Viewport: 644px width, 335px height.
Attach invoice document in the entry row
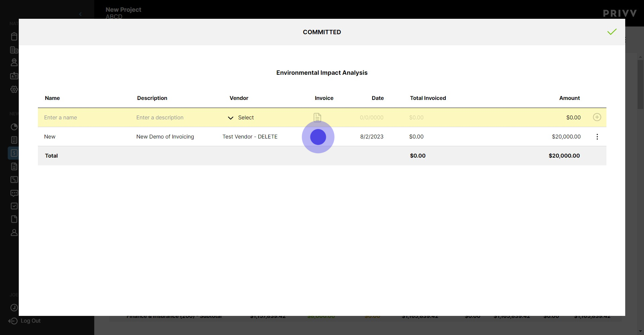[317, 117]
